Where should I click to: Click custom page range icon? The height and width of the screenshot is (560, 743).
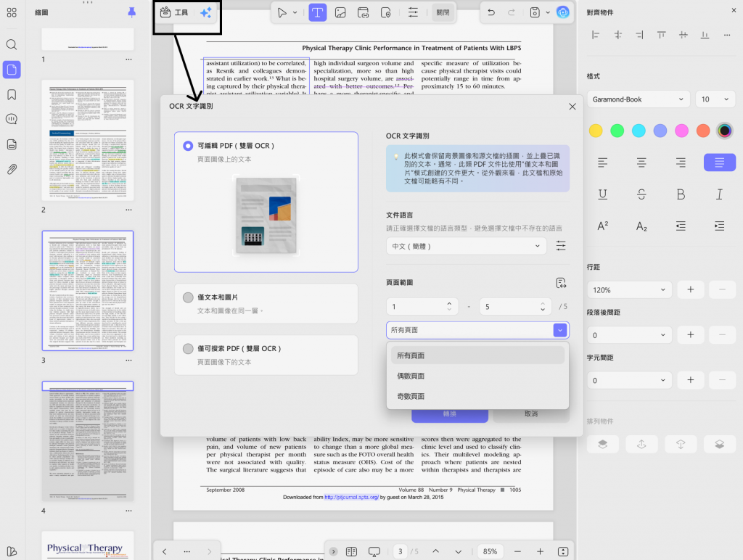point(561,284)
